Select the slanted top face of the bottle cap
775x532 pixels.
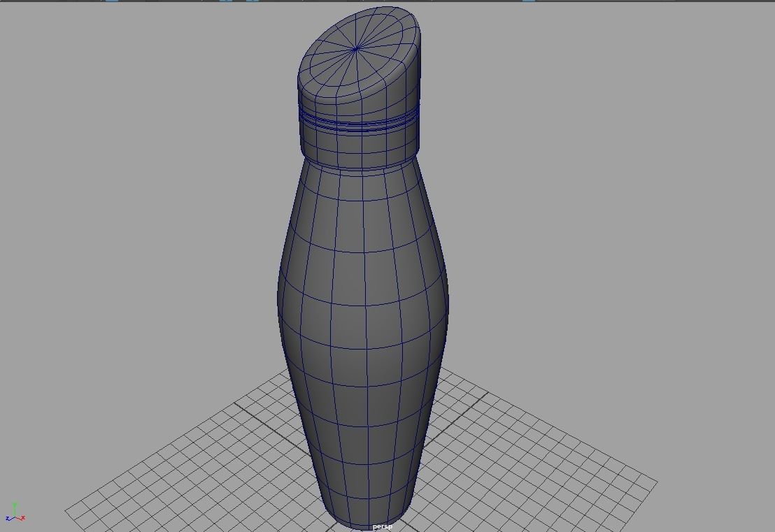357,52
